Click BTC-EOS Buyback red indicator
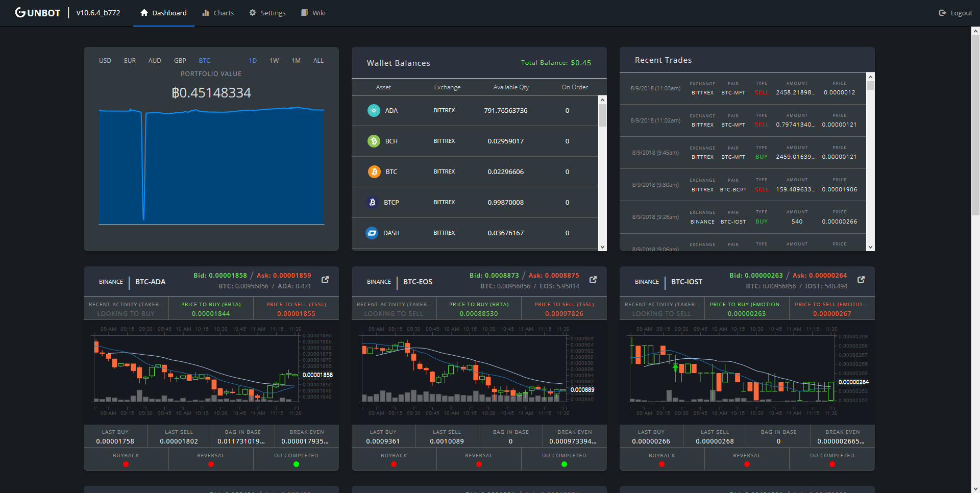The image size is (980, 493). point(394,464)
